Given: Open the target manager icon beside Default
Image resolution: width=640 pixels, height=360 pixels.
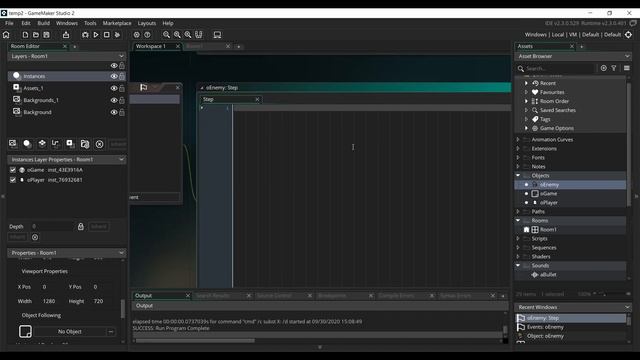Looking at the screenshot, I should click(629, 35).
